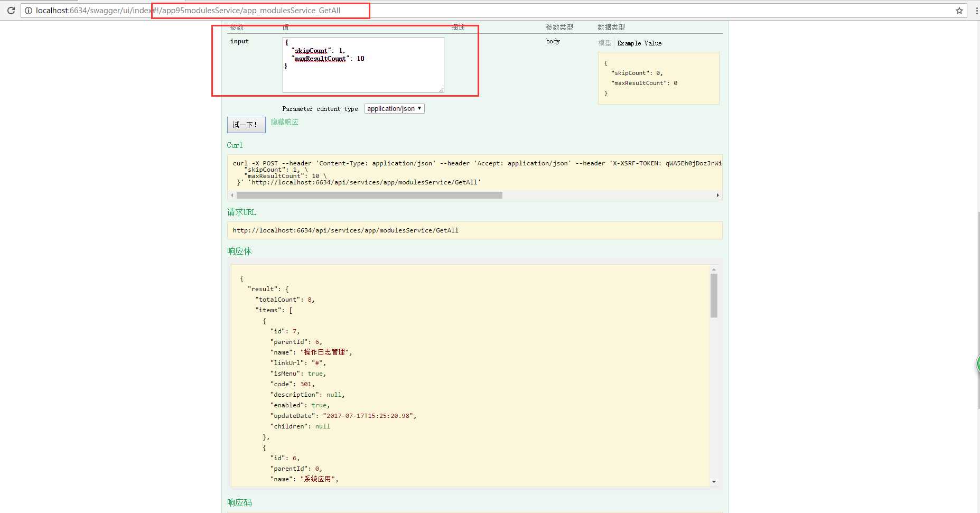Switch to the '模型' model tab
This screenshot has width=980, height=513.
[x=605, y=43]
